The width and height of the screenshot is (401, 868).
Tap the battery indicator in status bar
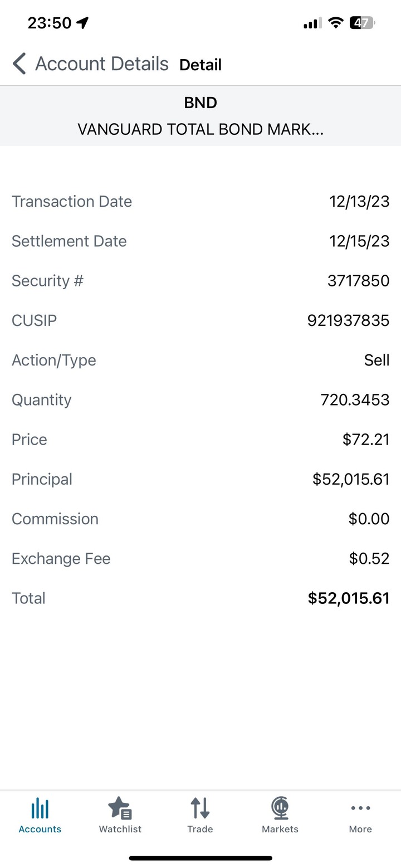tap(361, 23)
